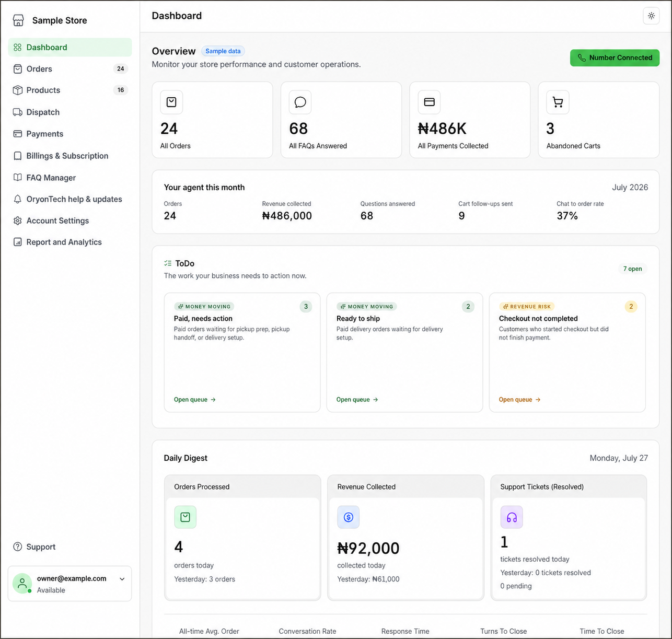Click the All-time Avg. Order label
Viewport: 672px width, 639px height.
[209, 631]
